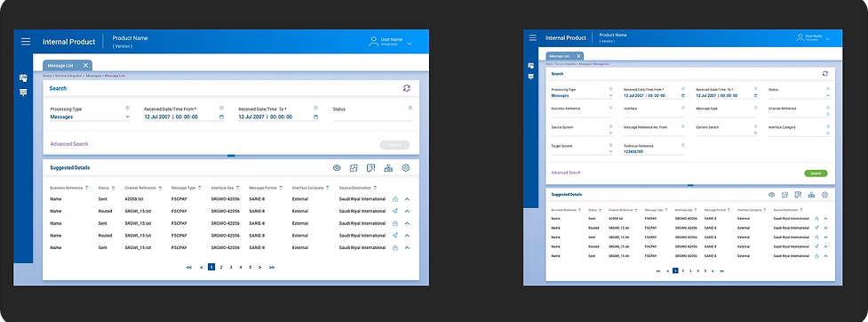The image size is (868, 322).
Task: Sort by Status column in left table
Action: 114,188
